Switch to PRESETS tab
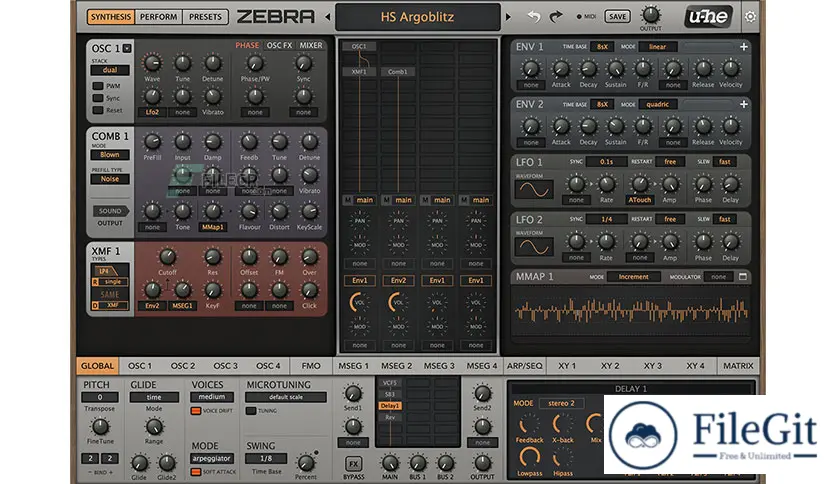The width and height of the screenshot is (836, 484). (205, 17)
